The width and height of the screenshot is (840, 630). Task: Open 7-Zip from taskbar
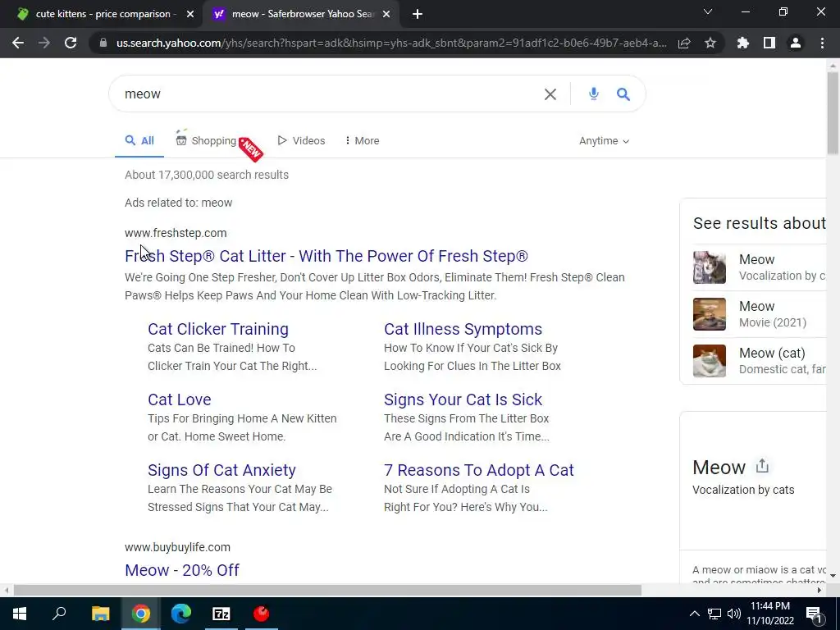221,614
